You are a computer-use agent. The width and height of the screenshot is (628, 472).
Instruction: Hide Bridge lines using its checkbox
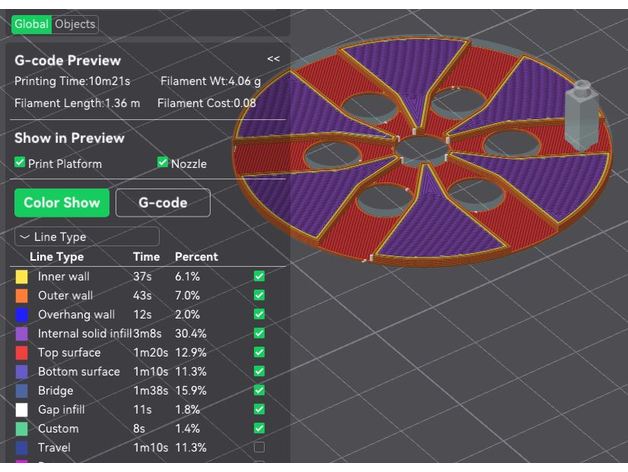click(260, 390)
